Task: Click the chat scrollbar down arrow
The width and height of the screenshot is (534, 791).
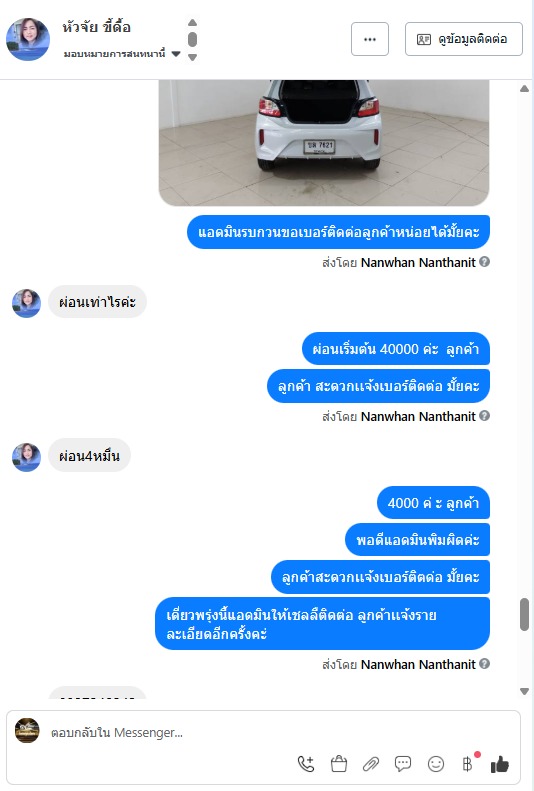Action: (524, 691)
